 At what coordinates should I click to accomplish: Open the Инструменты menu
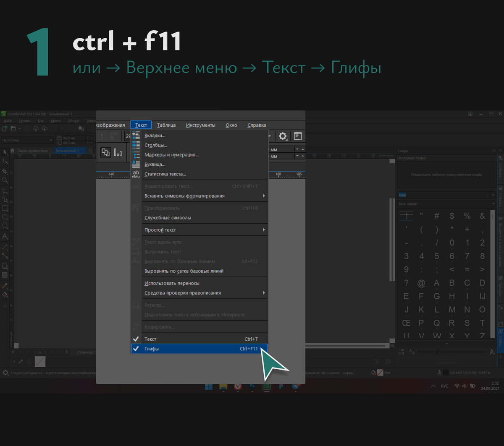[201, 125]
